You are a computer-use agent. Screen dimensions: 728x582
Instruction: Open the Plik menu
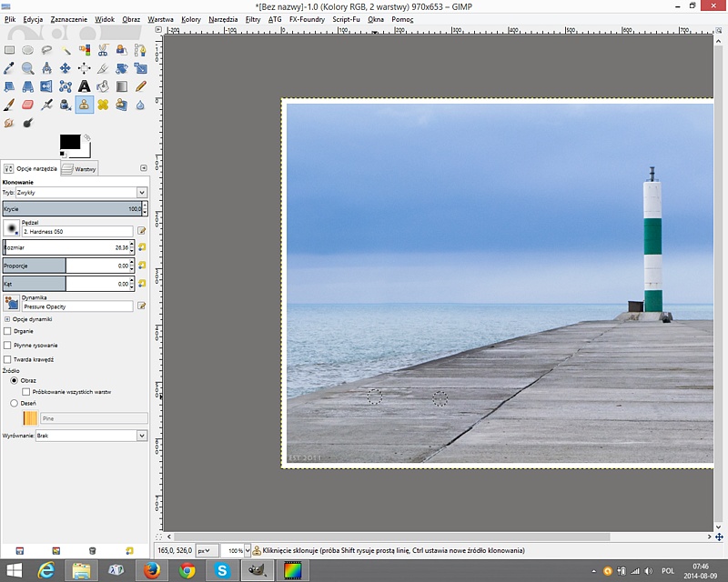coord(10,19)
